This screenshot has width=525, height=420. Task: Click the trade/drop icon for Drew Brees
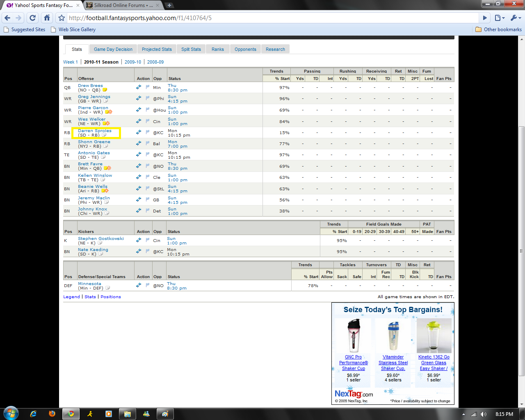point(139,87)
